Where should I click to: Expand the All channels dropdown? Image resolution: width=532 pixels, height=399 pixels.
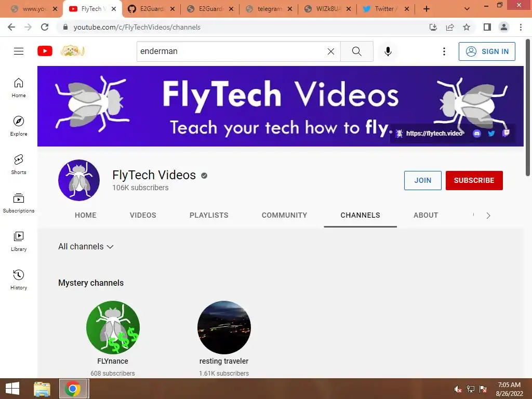click(86, 247)
